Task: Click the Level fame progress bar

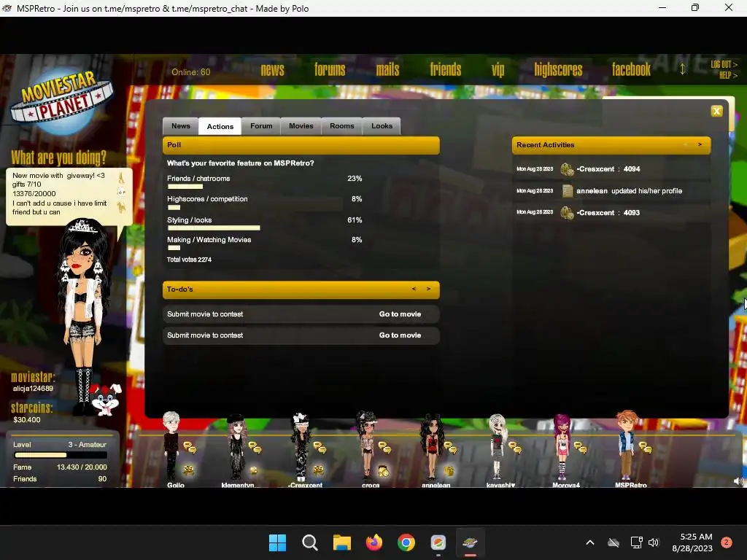Action: (x=60, y=455)
